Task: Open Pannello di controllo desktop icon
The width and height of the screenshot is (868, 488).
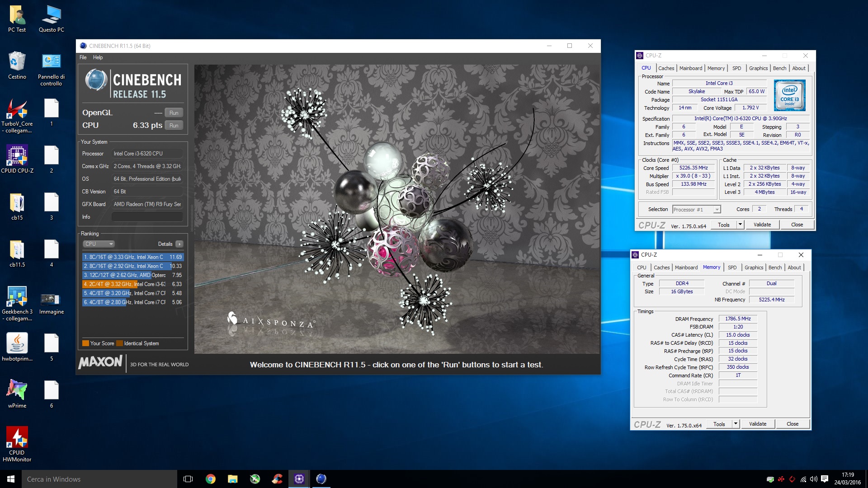Action: [51, 69]
